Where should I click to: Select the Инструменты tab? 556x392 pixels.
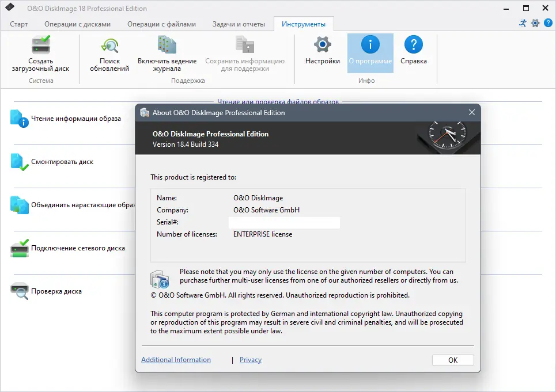[304, 24]
